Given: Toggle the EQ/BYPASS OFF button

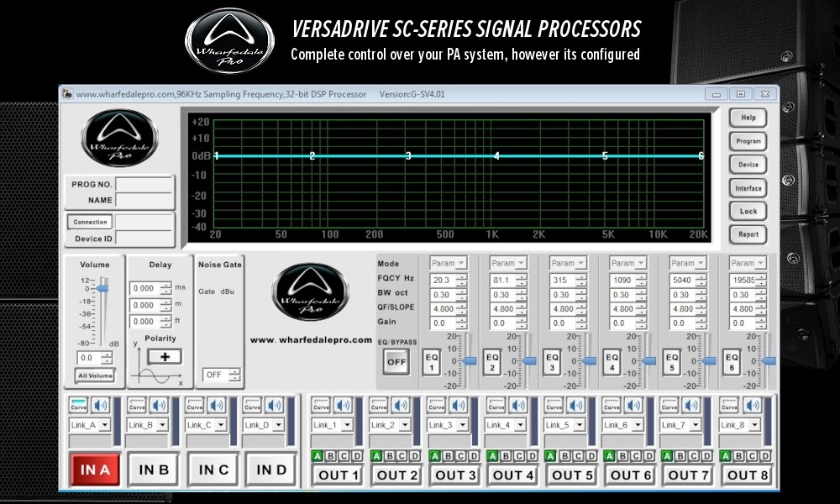Looking at the screenshot, I should pyautogui.click(x=396, y=362).
